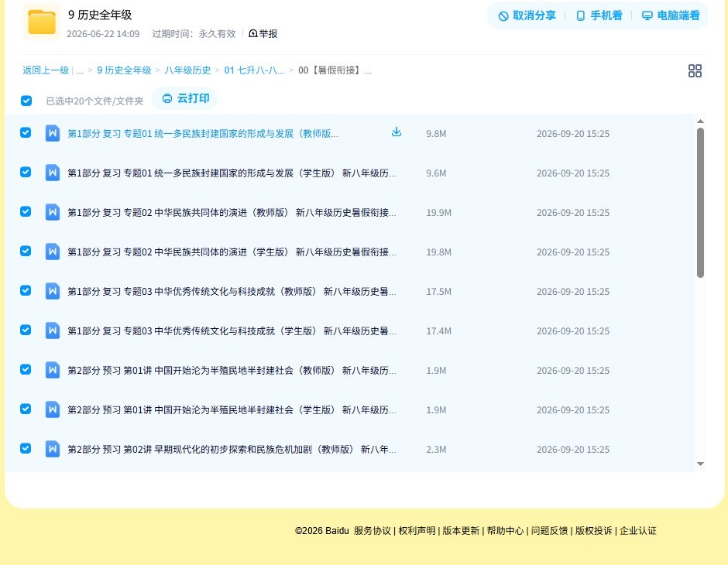Uncheck 专题02 学生版 file checkbox

coord(26,251)
